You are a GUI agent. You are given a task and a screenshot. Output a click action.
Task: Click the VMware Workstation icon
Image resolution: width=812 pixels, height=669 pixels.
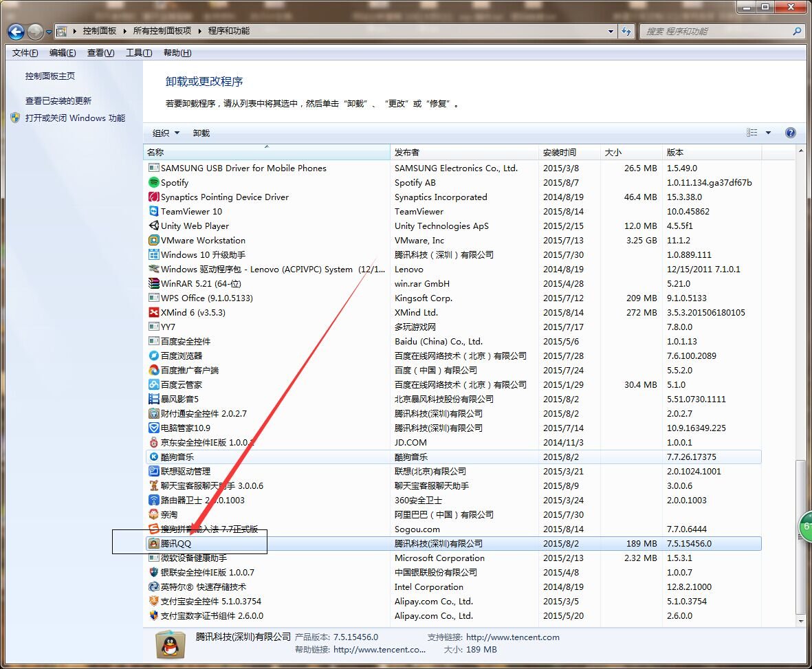[x=154, y=241]
